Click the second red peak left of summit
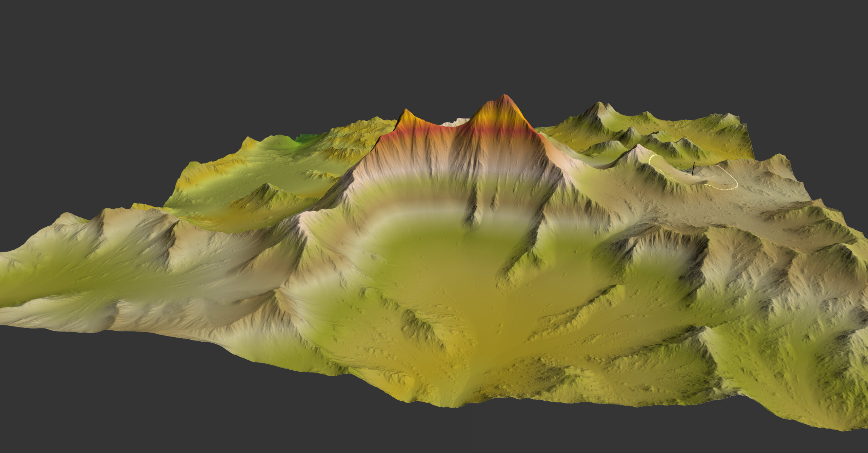The width and height of the screenshot is (868, 453). 406,113
